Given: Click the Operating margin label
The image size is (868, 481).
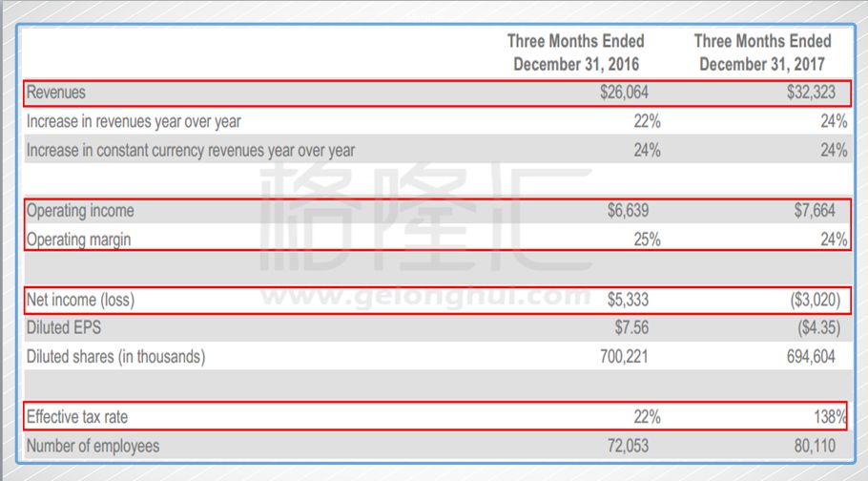Looking at the screenshot, I should (x=78, y=240).
